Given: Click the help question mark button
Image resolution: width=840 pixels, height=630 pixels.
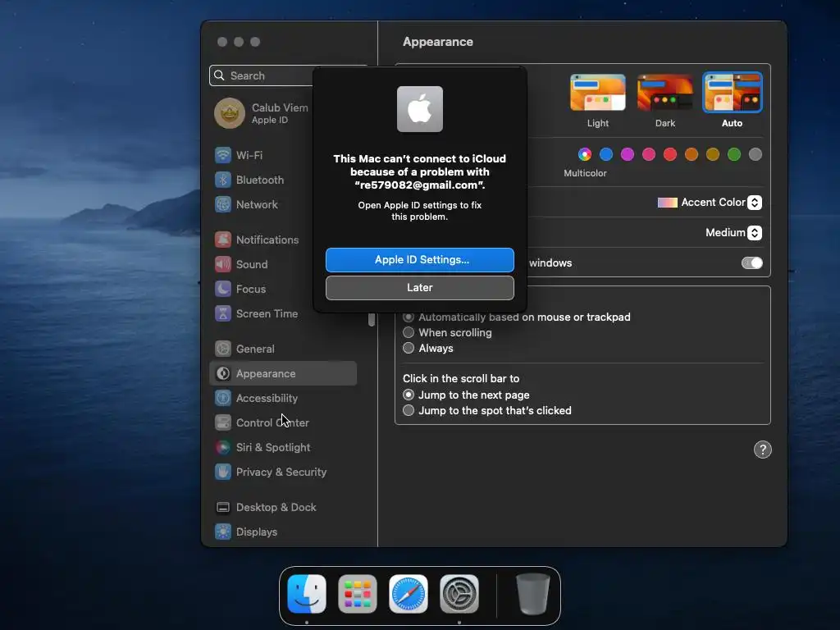Looking at the screenshot, I should pyautogui.click(x=763, y=450).
